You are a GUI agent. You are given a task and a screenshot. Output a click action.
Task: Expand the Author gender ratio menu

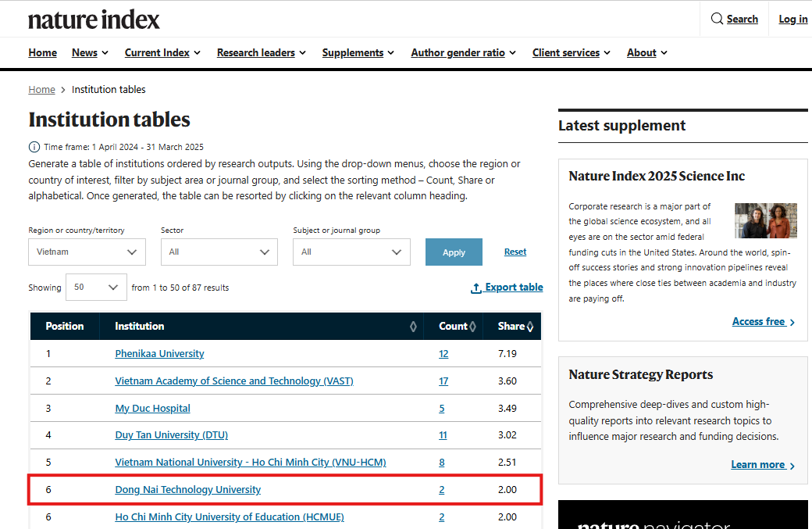tap(464, 53)
